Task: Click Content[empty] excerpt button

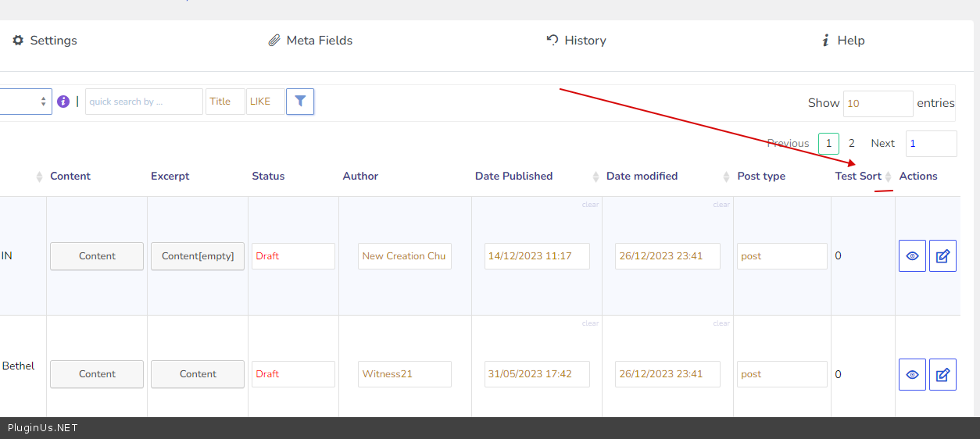Action: tap(198, 256)
